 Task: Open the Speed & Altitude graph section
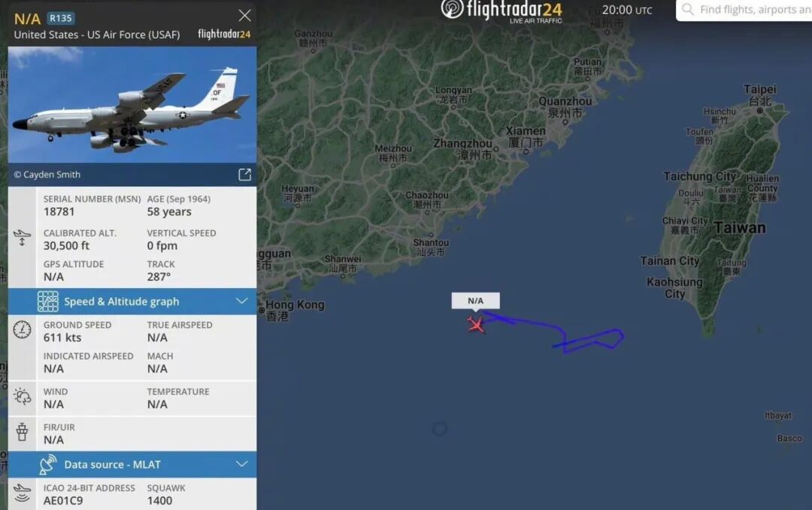coord(132,302)
